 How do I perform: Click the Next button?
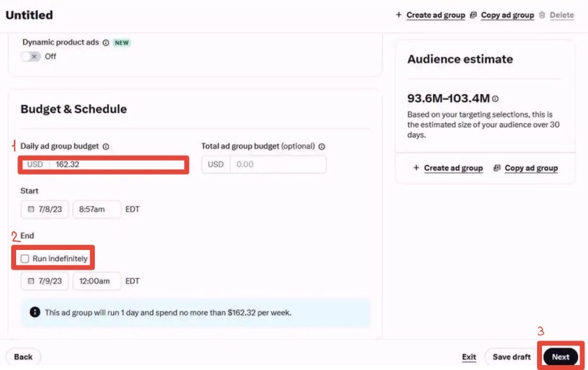coord(561,357)
